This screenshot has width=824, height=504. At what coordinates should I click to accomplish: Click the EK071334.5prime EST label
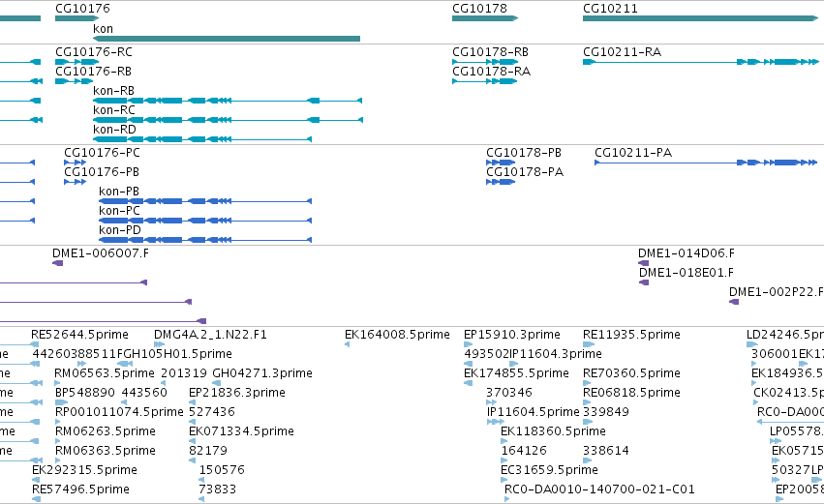click(x=241, y=431)
